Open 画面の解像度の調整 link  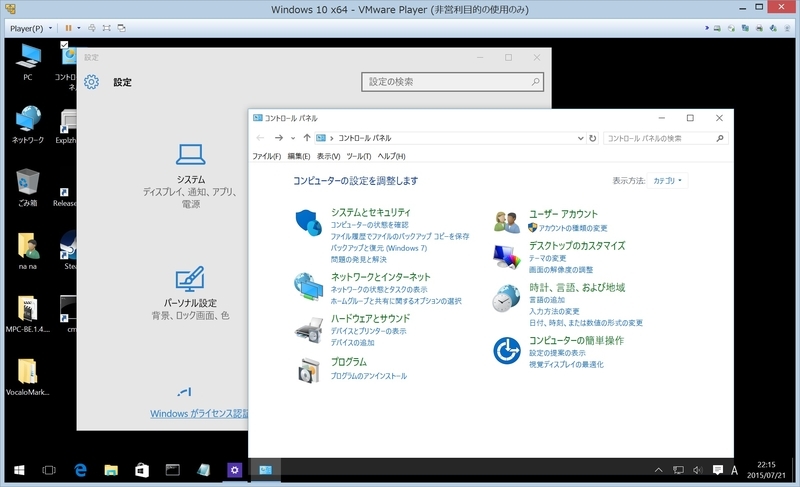click(561, 269)
